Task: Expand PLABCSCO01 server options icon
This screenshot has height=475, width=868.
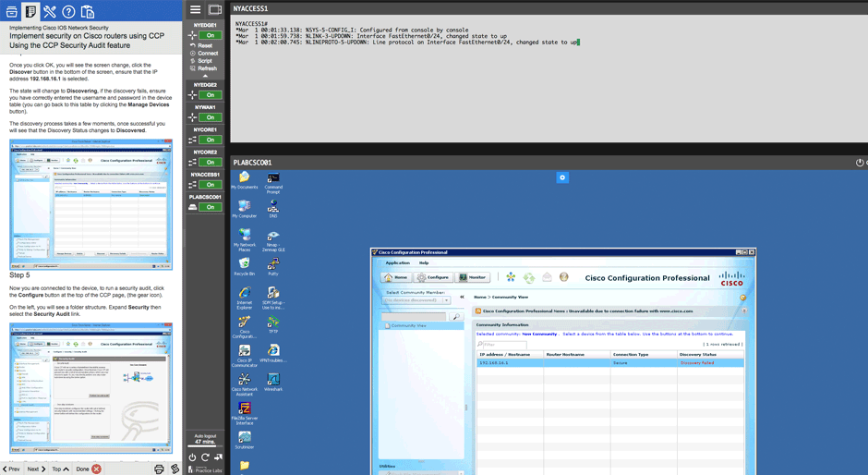Action: pyautogui.click(x=192, y=207)
